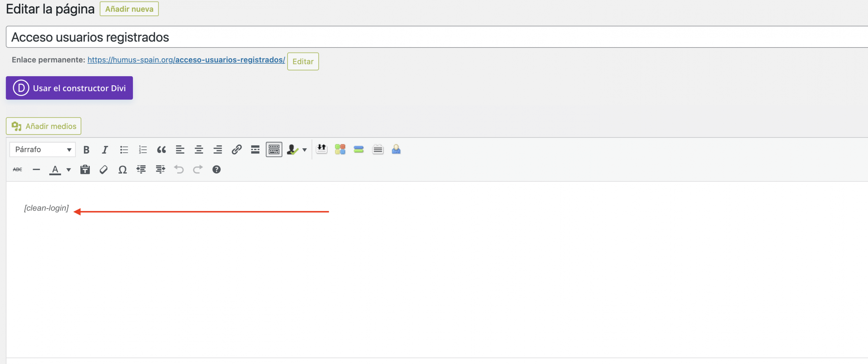Click Editar permalink button
The image size is (868, 364).
[x=303, y=61]
